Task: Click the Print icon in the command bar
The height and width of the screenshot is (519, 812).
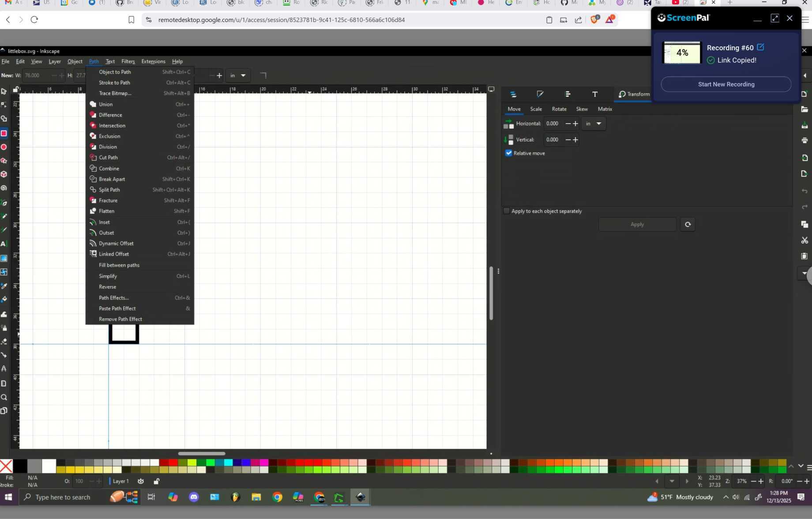Action: (804, 140)
